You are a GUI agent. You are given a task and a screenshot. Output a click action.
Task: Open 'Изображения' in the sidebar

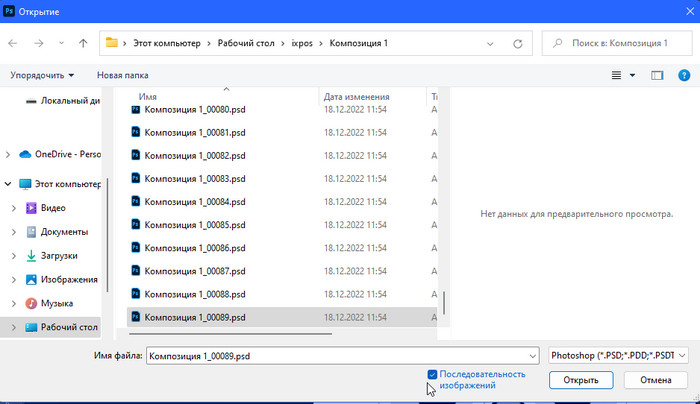point(62,280)
